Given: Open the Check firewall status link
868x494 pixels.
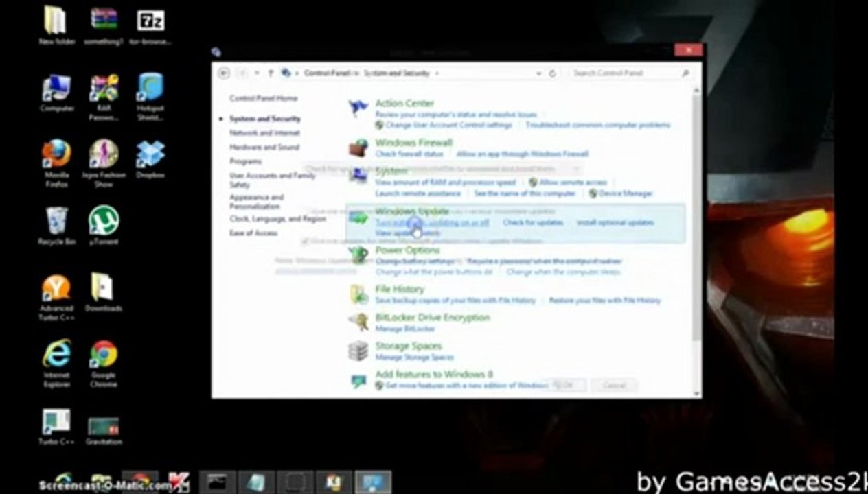Looking at the screenshot, I should (x=409, y=154).
